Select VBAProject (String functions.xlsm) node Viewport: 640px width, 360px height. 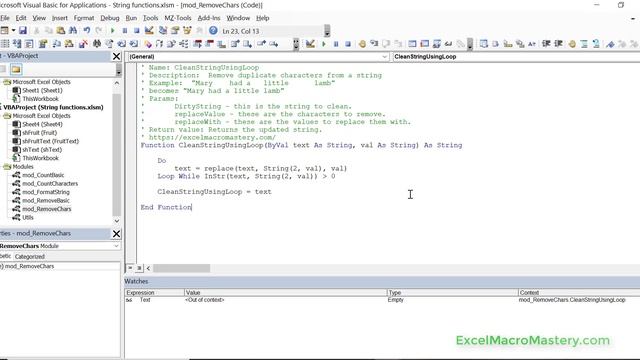tap(53, 107)
